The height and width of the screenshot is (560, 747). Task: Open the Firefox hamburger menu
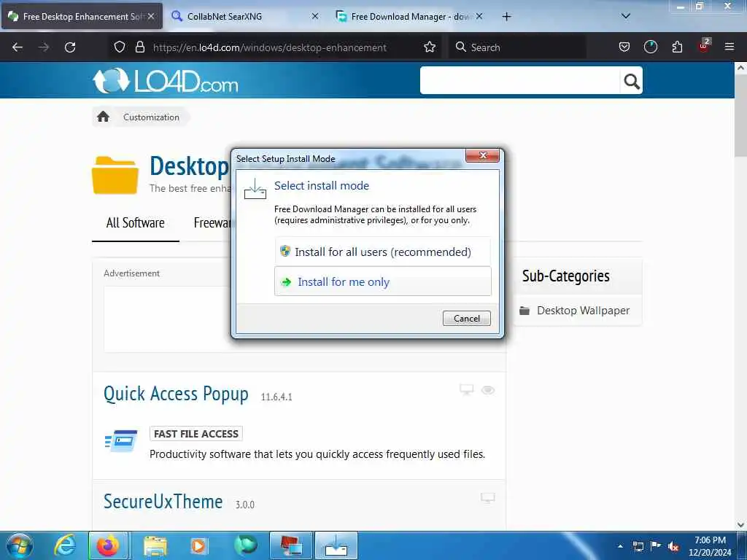pos(729,47)
